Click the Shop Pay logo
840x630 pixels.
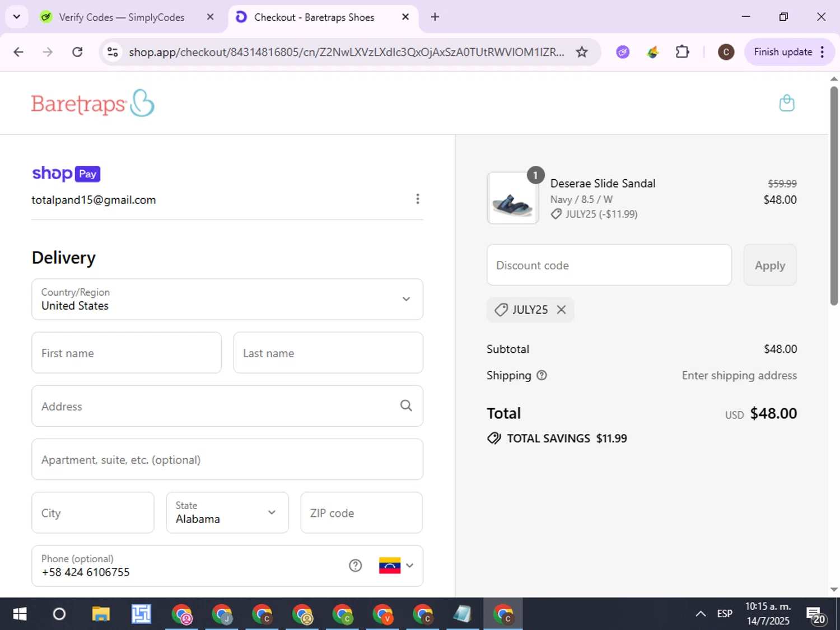[66, 174]
